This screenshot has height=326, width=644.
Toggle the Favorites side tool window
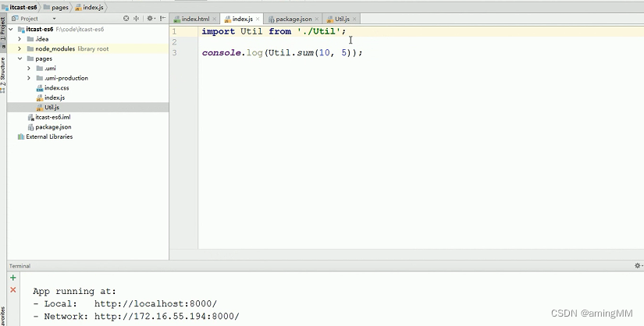[x=3, y=316]
